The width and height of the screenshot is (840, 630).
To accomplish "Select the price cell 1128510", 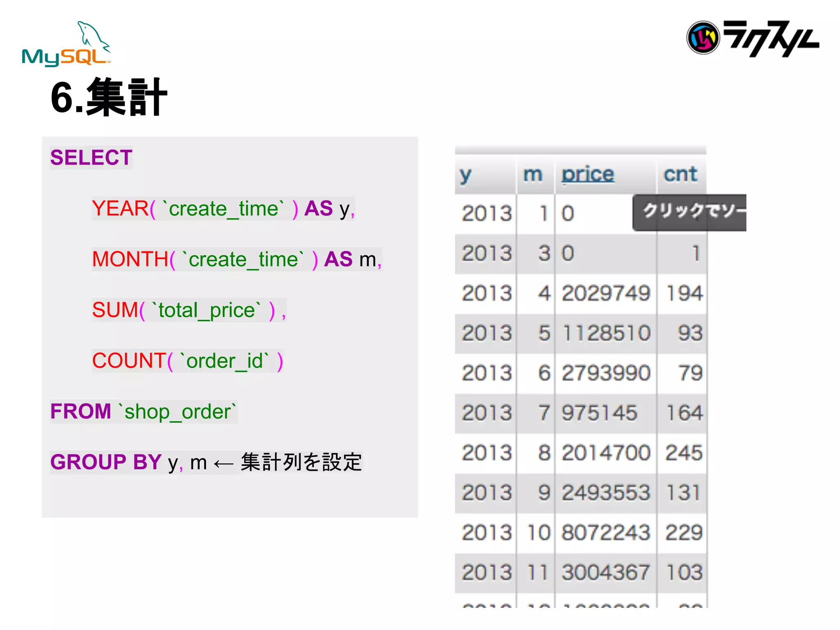I will (606, 333).
